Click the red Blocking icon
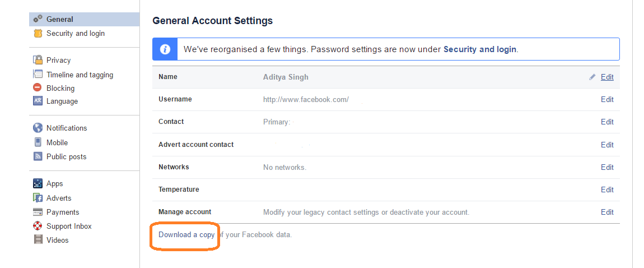644x268 pixels. pyautogui.click(x=38, y=87)
